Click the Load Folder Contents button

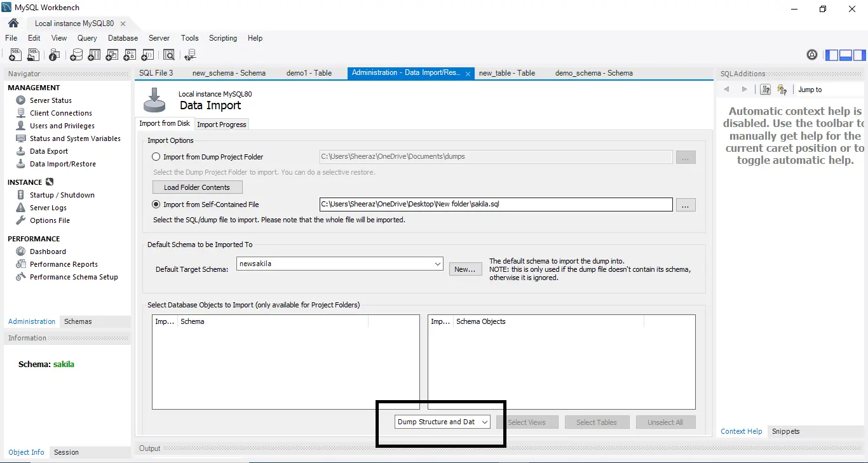click(197, 187)
